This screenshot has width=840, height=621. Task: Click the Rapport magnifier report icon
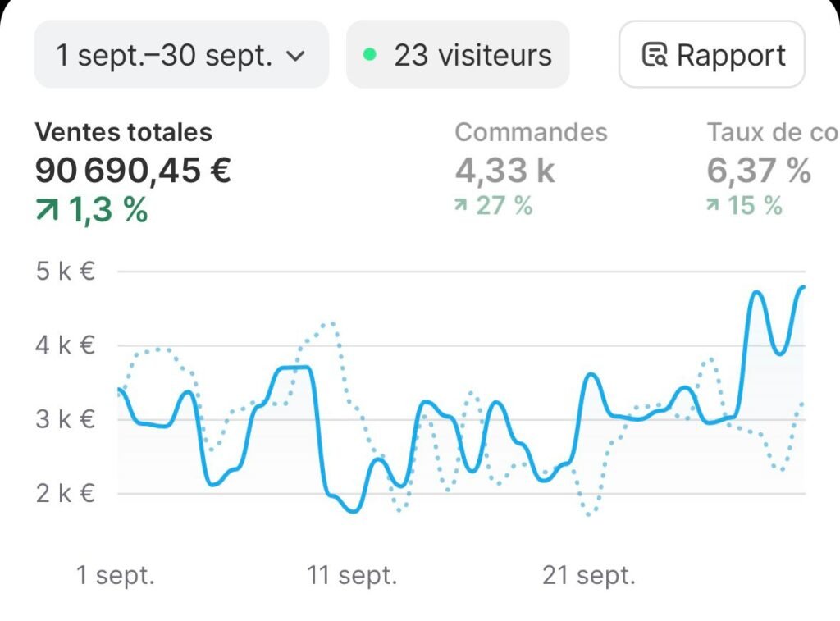[655, 56]
